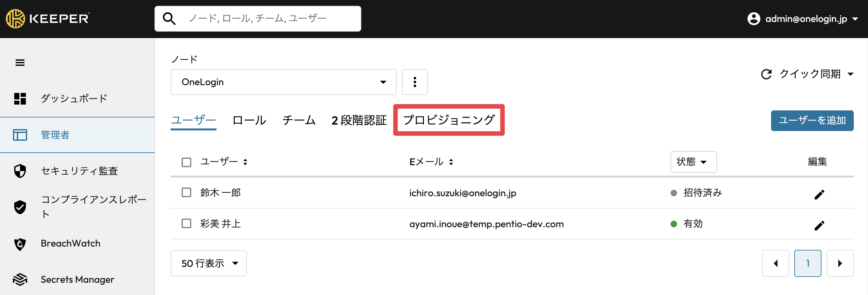Click the quick sync refresh icon
868x295 pixels.
pos(766,74)
